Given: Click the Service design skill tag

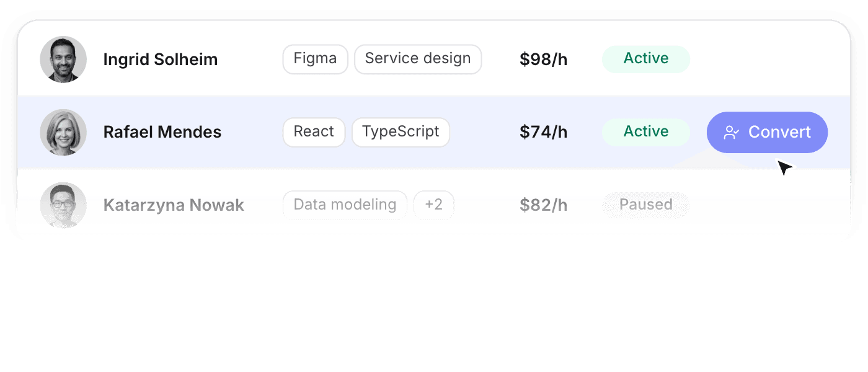Looking at the screenshot, I should (418, 59).
